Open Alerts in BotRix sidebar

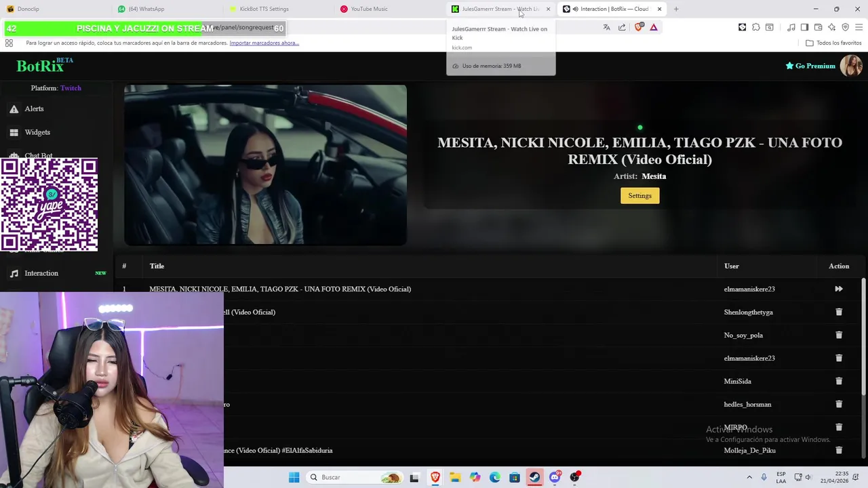coord(34,108)
